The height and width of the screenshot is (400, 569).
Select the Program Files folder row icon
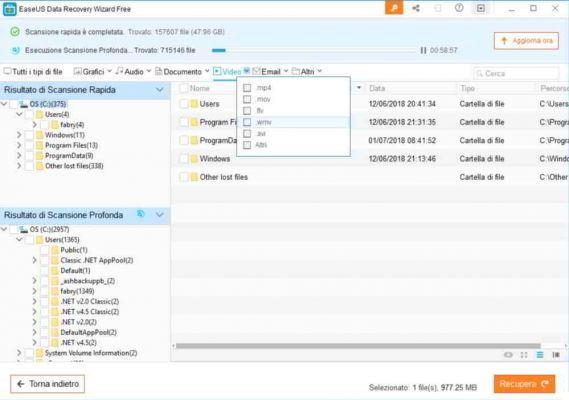(x=194, y=122)
